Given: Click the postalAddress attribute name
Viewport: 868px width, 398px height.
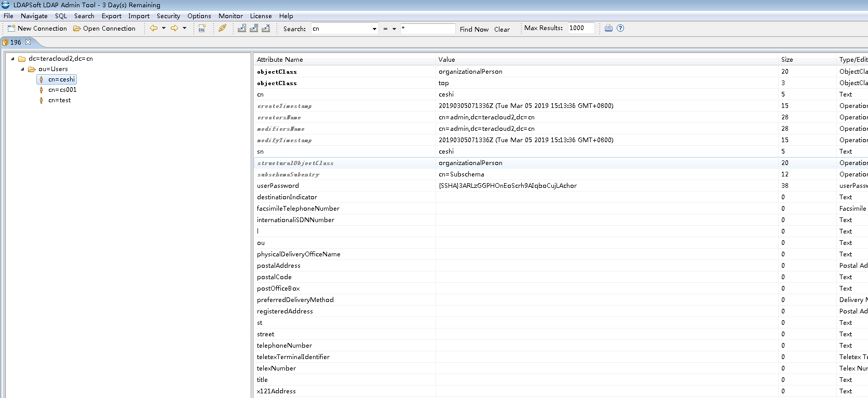Looking at the screenshot, I should pos(279,266).
